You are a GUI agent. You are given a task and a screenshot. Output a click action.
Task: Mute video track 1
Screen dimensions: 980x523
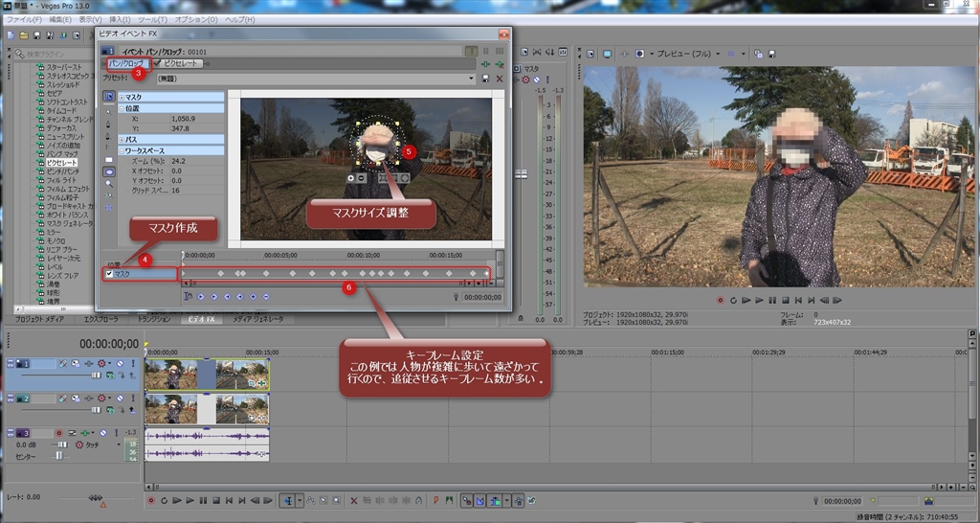[120, 363]
